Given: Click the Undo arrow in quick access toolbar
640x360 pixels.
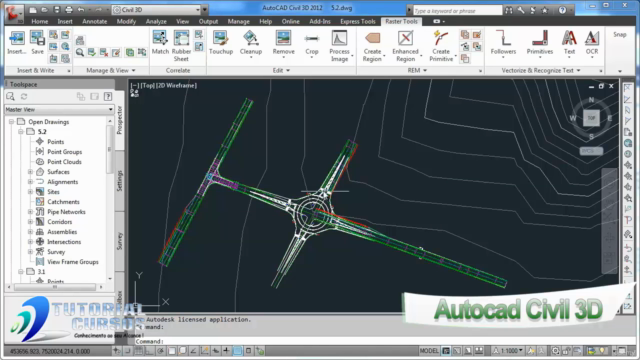Looking at the screenshot, I should [x=81, y=9].
